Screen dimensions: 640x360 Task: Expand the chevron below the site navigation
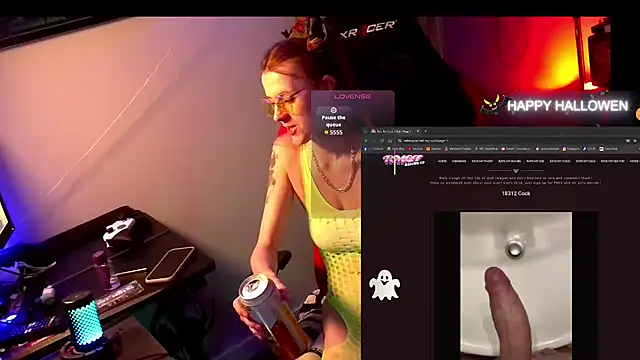pos(516,171)
